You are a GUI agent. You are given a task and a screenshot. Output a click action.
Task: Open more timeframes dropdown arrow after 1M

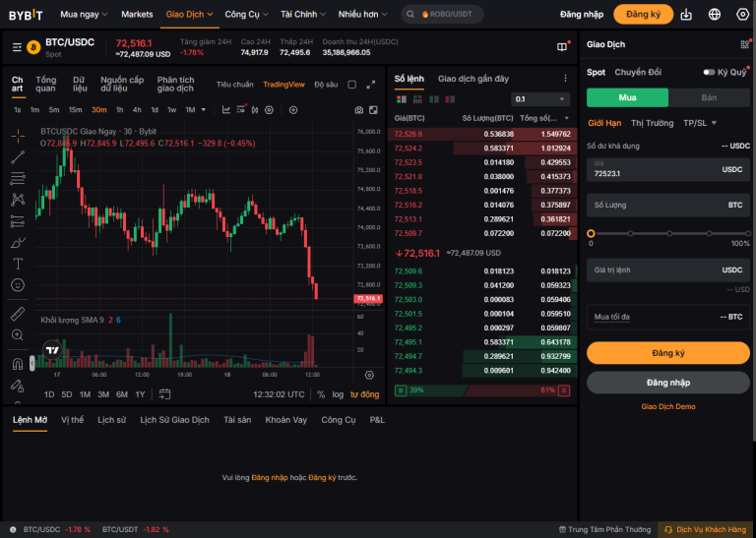pos(204,110)
